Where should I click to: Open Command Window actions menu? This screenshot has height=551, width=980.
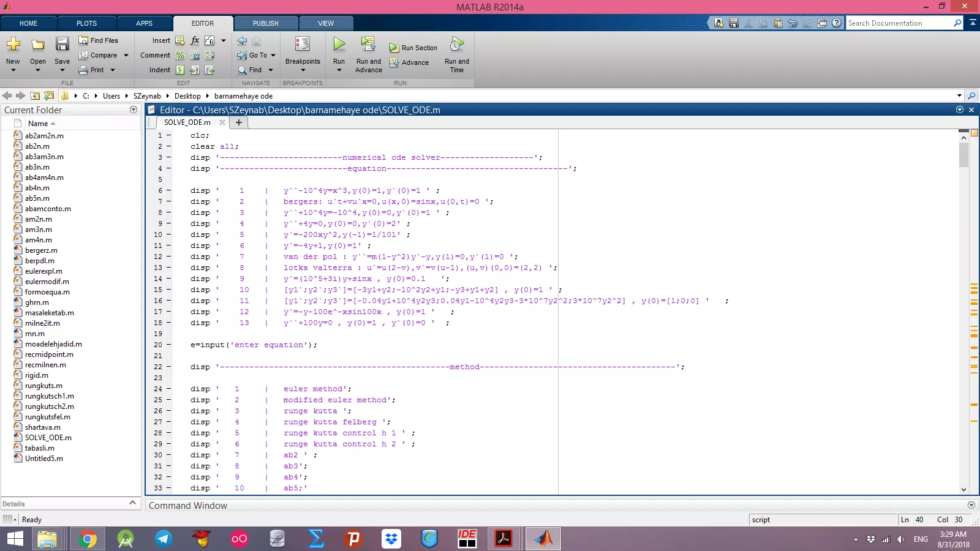pyautogui.click(x=971, y=505)
